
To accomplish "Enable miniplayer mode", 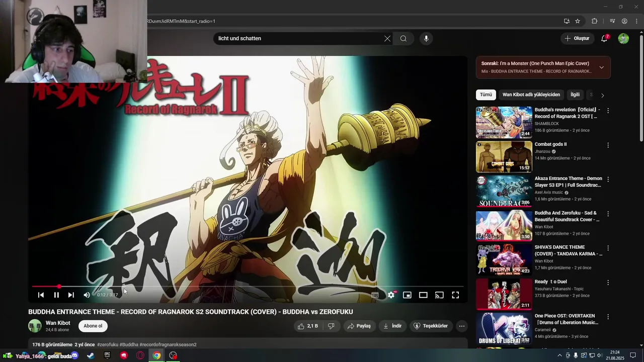I will pos(407,295).
